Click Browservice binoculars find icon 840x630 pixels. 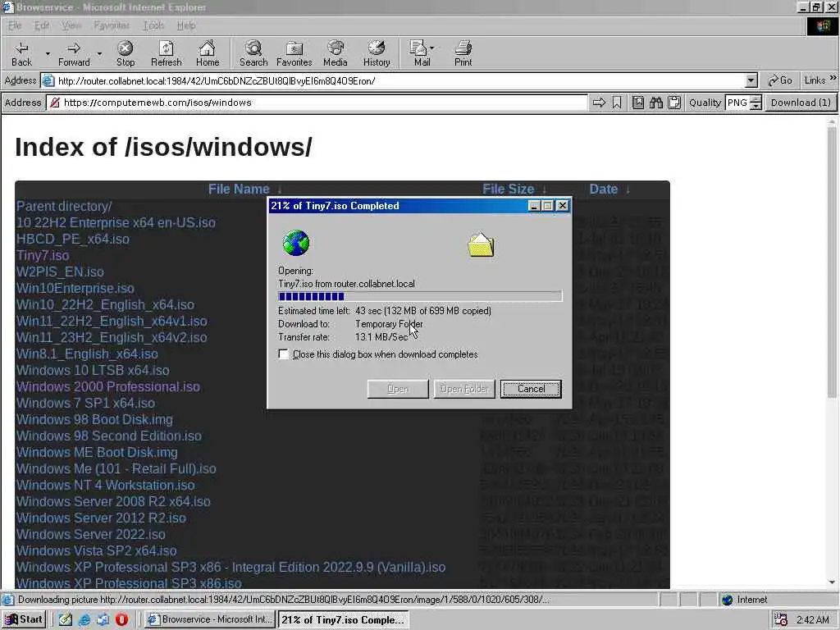point(656,103)
